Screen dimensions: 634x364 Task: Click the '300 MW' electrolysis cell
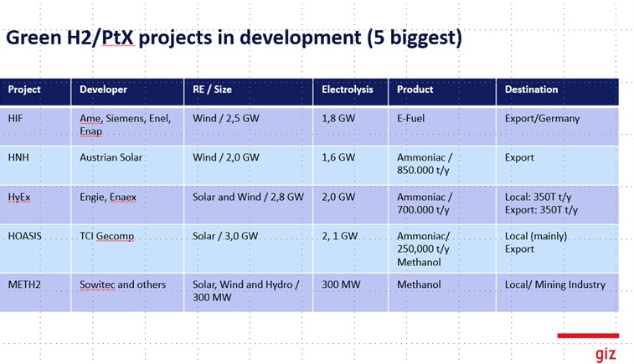click(x=351, y=293)
